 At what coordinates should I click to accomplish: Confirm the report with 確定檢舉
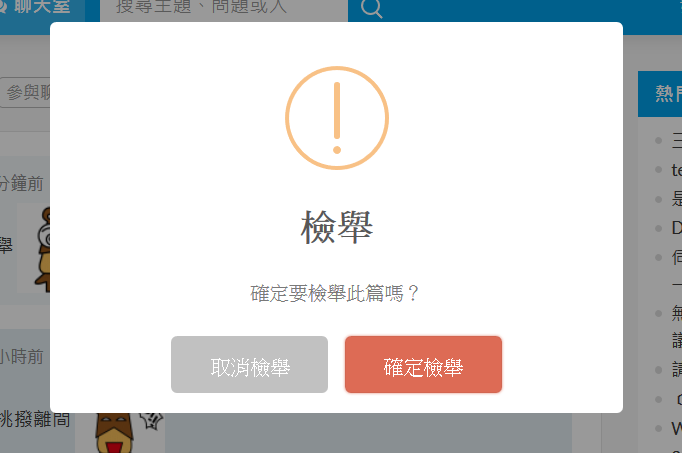423,364
